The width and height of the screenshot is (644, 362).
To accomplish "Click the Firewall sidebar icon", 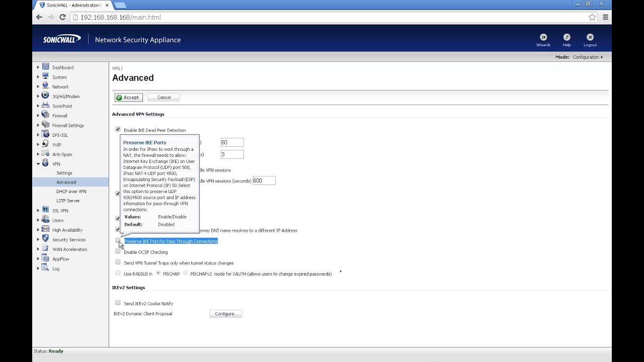I will tap(46, 115).
